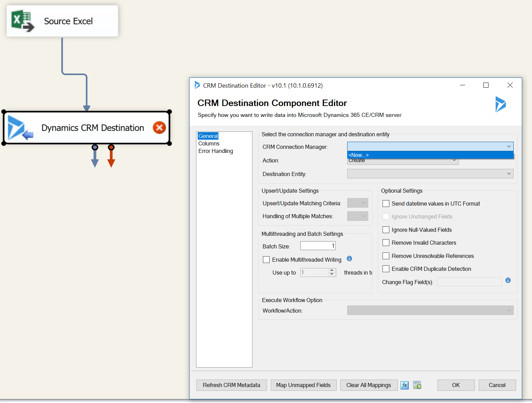Click the Dynamics CRM Destination component icon
The width and height of the screenshot is (532, 403).
pos(20,128)
